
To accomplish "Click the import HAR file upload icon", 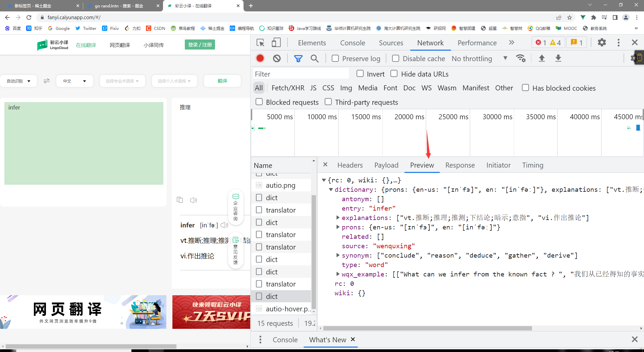I will click(x=542, y=58).
